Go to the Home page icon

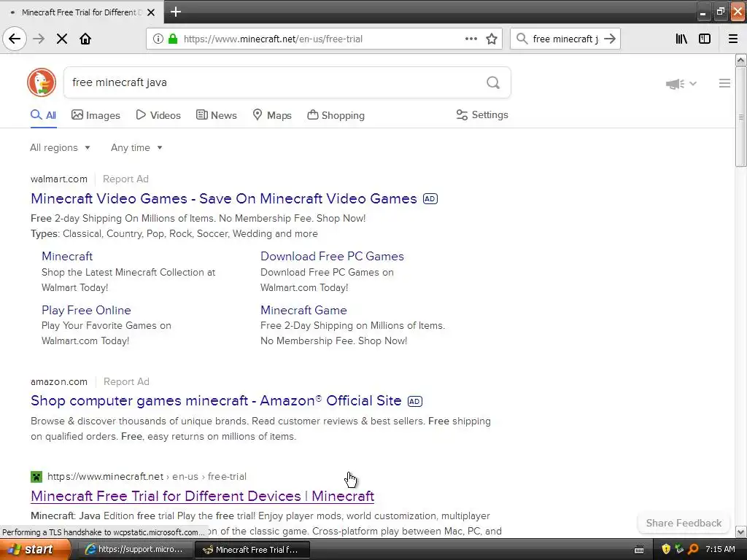[x=85, y=39]
